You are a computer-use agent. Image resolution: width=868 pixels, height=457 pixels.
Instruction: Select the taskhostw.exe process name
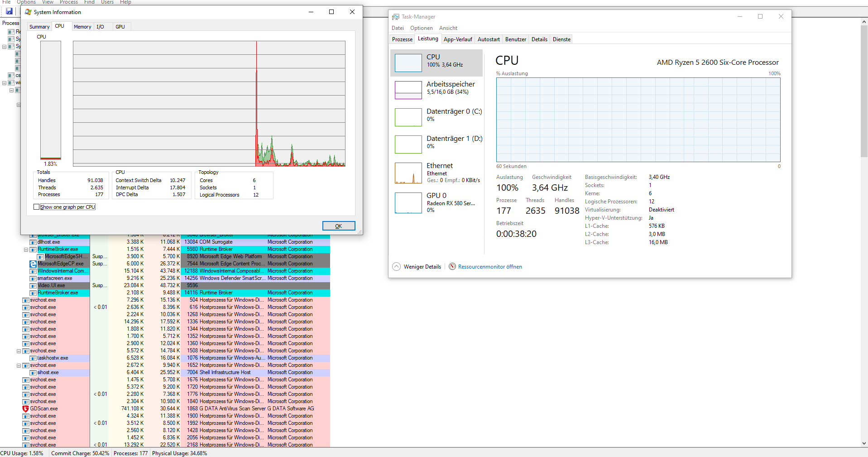tap(53, 358)
